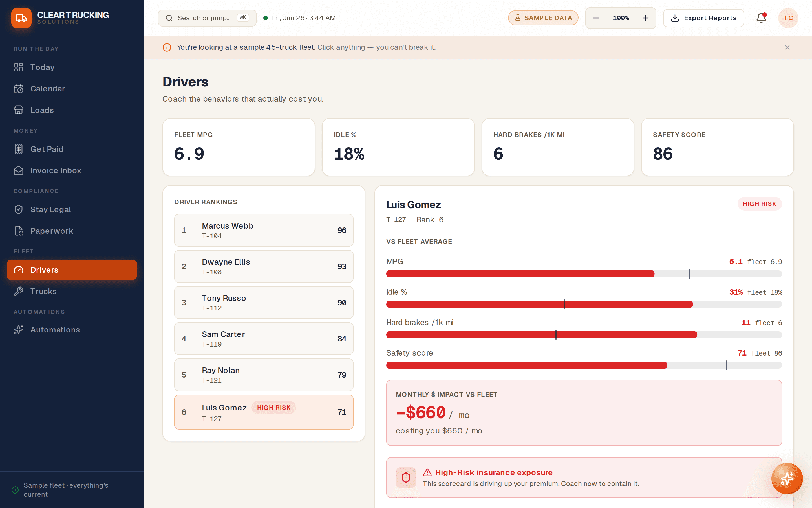Screen dimensions: 812x508
Task: Click HIGH RISK badge in detail header
Action: coord(759,204)
